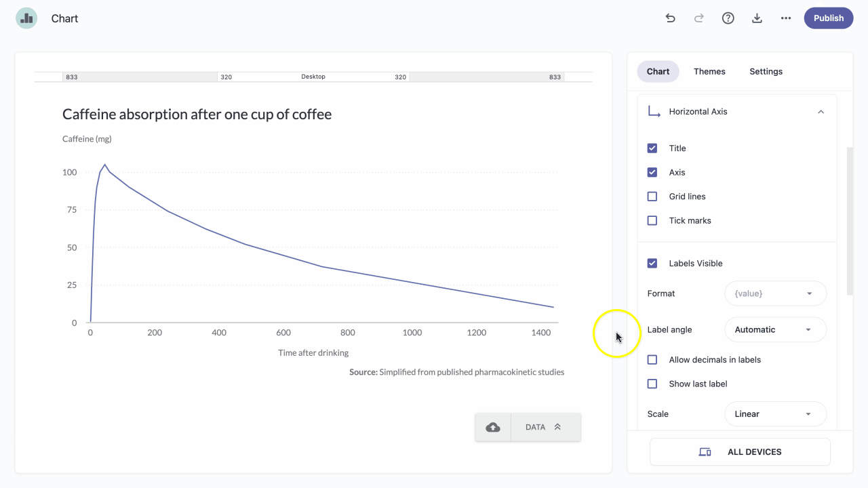
Task: Uncheck the Title checkbox
Action: 652,148
